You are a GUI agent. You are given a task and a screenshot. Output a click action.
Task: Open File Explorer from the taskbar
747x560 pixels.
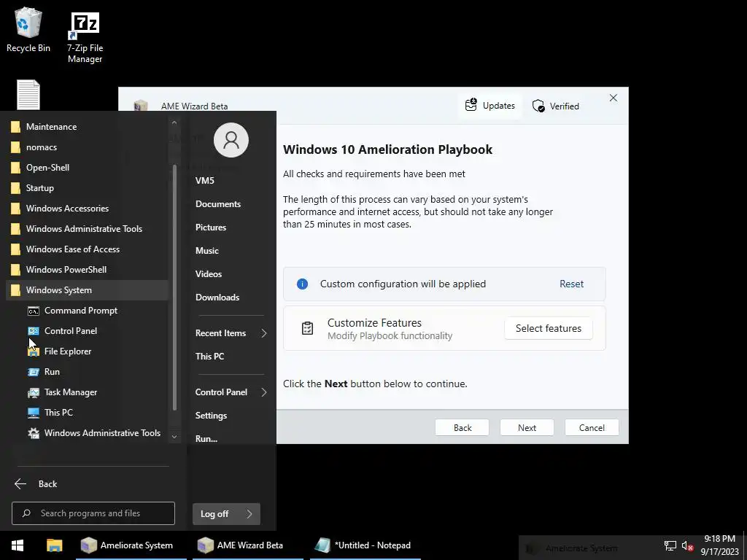54,545
